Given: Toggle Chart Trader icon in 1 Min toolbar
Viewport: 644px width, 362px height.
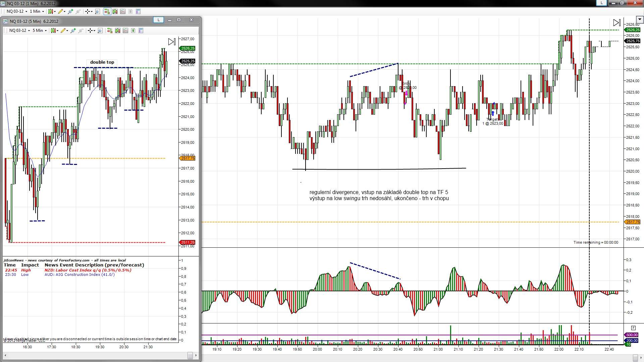Looking at the screenshot, I should coord(107,11).
